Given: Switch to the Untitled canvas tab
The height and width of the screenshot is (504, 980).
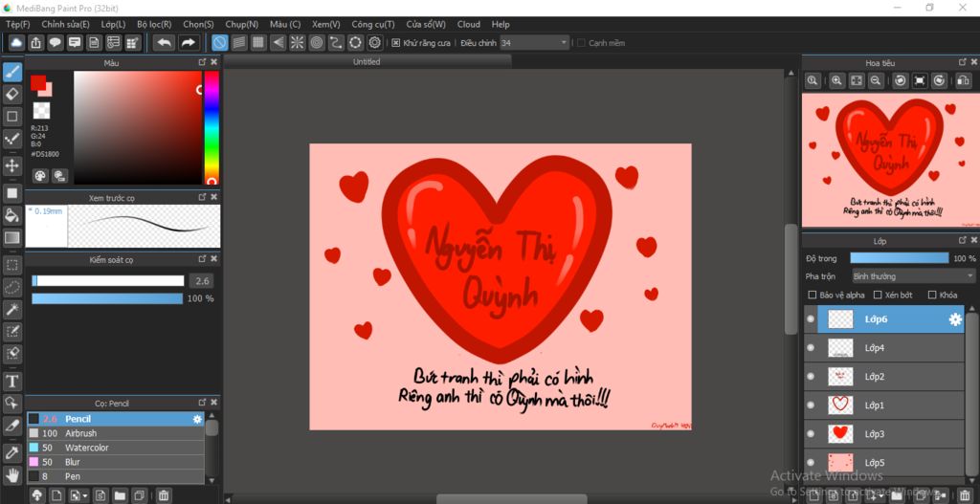Looking at the screenshot, I should coord(367,62).
